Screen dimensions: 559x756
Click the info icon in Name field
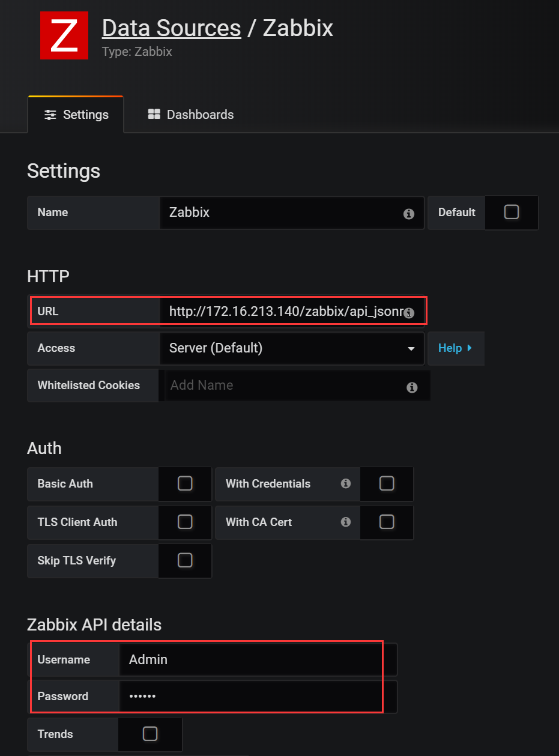coord(409,214)
